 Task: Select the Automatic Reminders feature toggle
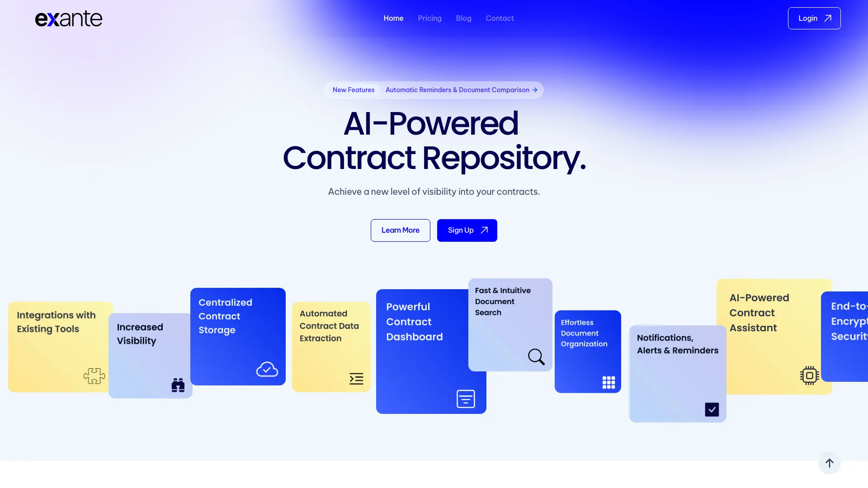pyautogui.click(x=460, y=90)
